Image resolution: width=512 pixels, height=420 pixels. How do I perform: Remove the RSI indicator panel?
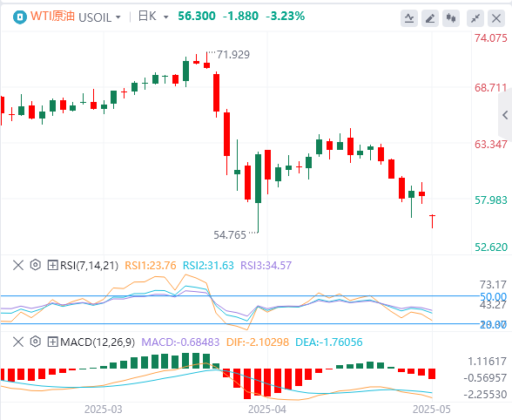[18, 265]
